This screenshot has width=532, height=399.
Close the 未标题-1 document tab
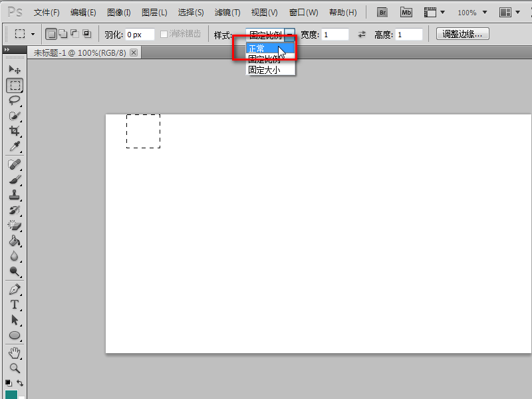134,53
